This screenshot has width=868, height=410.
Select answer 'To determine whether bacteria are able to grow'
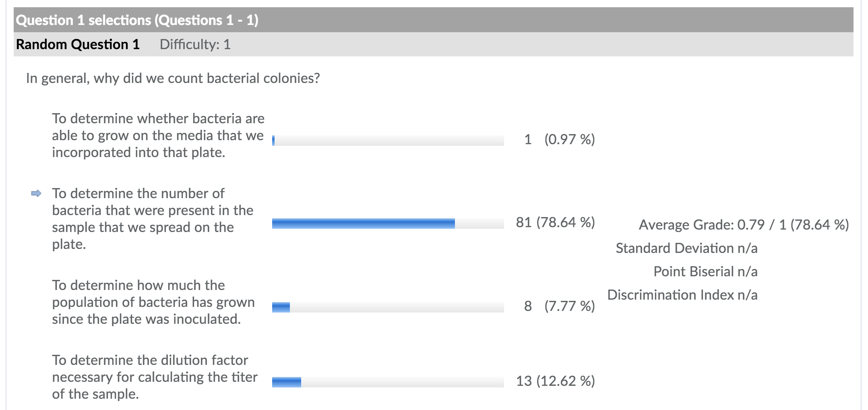coord(158,135)
